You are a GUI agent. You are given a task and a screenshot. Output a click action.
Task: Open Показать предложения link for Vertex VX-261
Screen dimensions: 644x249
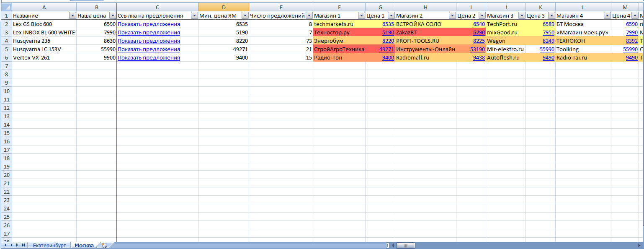coord(149,57)
